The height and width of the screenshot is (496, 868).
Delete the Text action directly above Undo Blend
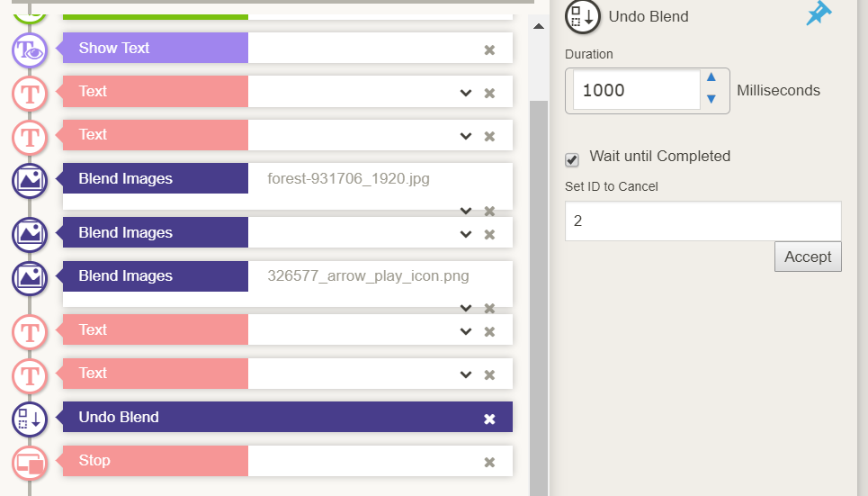point(489,374)
